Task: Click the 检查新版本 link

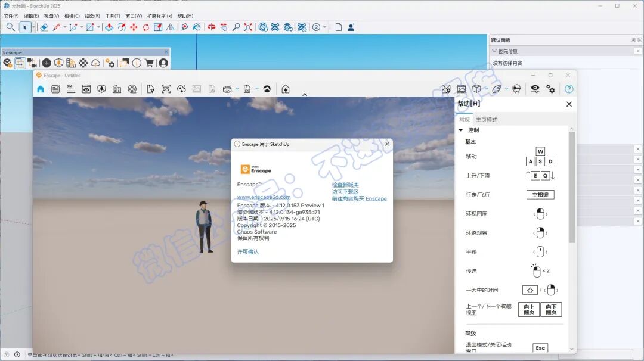Action: (x=345, y=185)
